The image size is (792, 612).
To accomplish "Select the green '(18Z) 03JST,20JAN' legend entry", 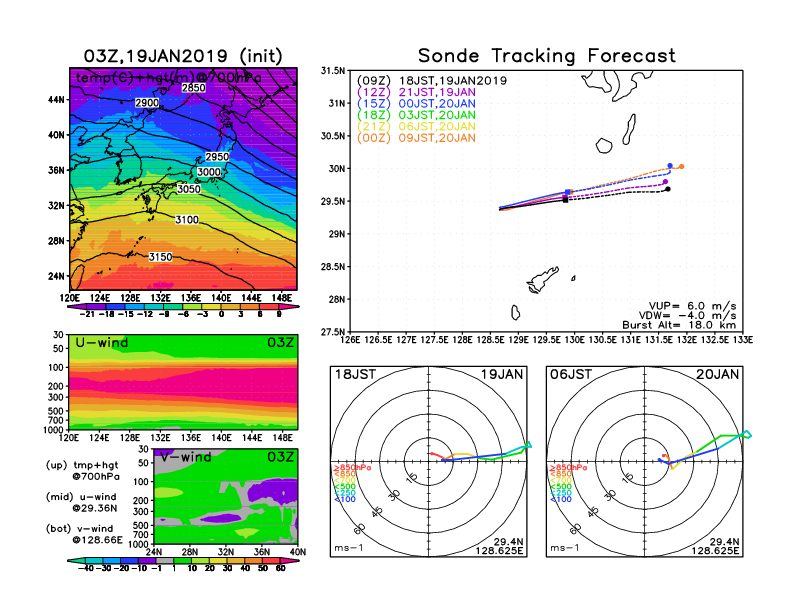I will (416, 116).
